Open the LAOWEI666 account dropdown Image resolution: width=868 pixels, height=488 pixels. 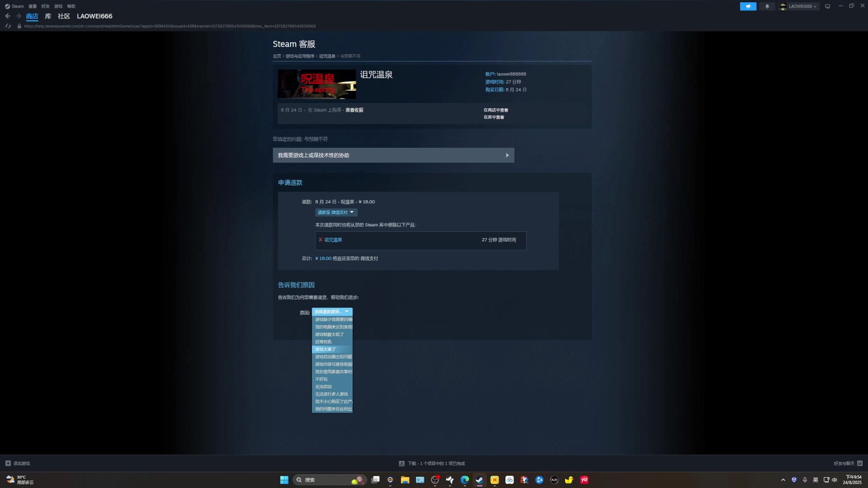(x=799, y=6)
